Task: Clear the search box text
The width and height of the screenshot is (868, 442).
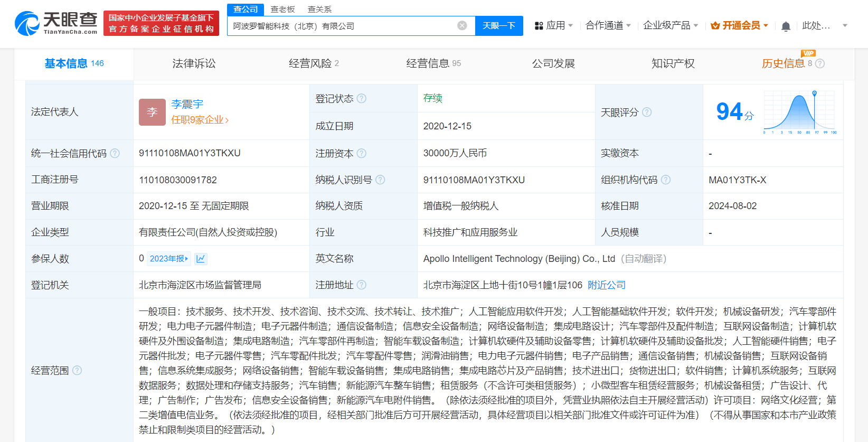Action: point(462,26)
